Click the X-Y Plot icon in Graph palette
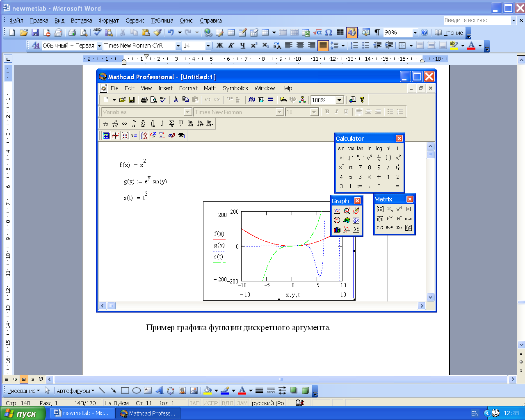The width and height of the screenshot is (525, 420). click(x=337, y=211)
